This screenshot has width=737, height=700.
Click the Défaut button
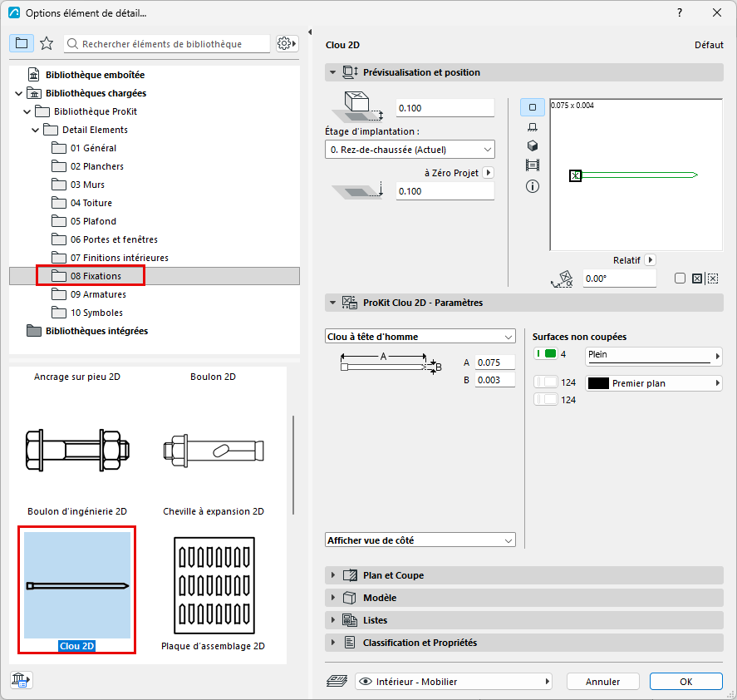pos(709,45)
